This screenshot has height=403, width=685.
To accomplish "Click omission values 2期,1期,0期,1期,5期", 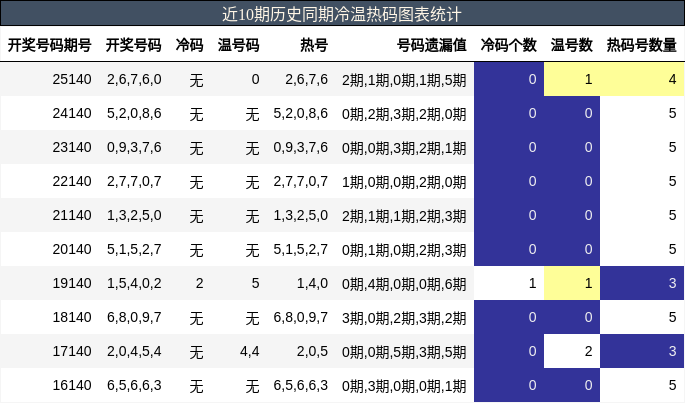I will coord(404,80).
